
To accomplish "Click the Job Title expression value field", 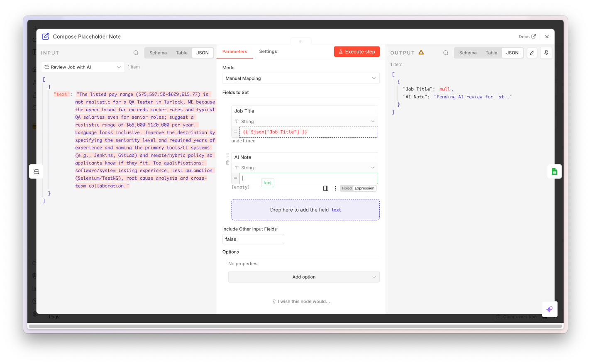I will [x=309, y=132].
